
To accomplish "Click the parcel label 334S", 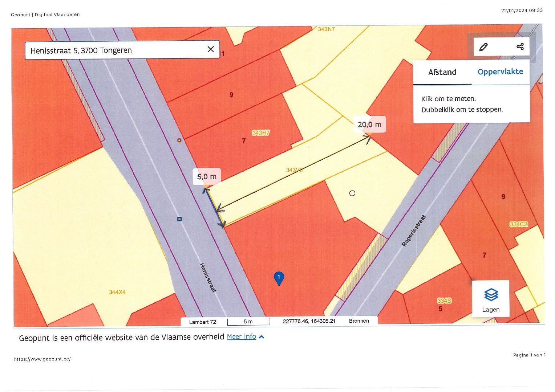I will (444, 301).
